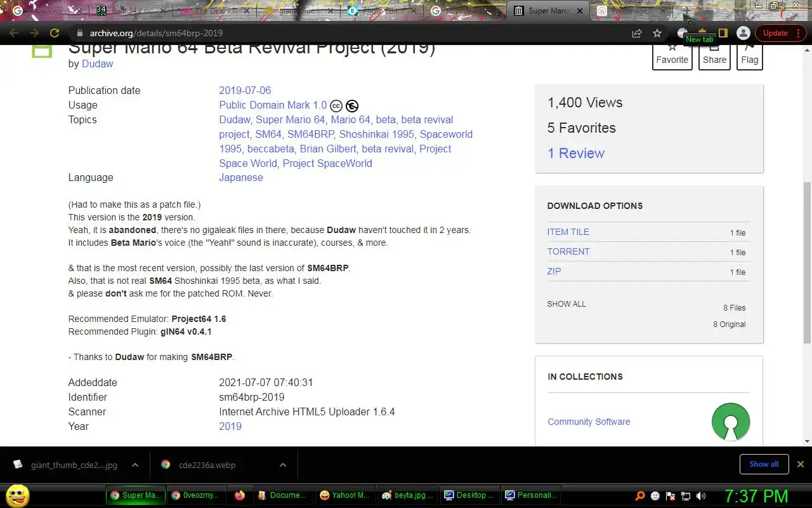
Task: Switch to the giant thumb tab
Action: tap(298, 11)
